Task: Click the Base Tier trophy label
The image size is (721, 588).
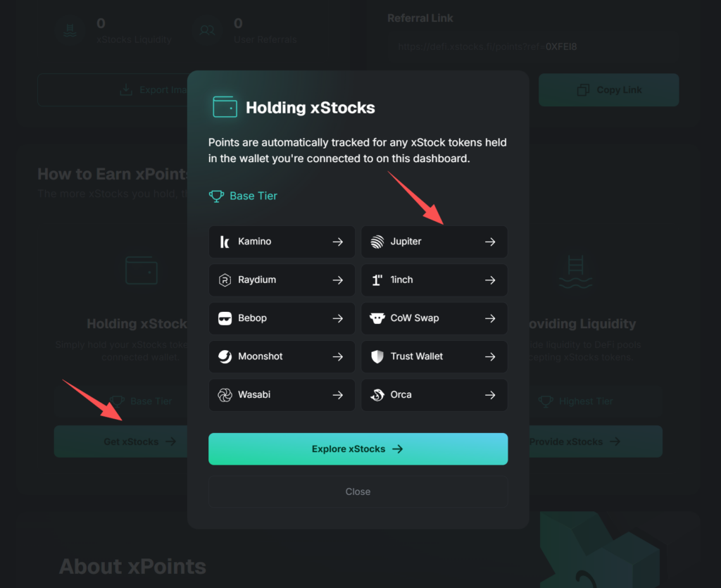Action: click(244, 196)
